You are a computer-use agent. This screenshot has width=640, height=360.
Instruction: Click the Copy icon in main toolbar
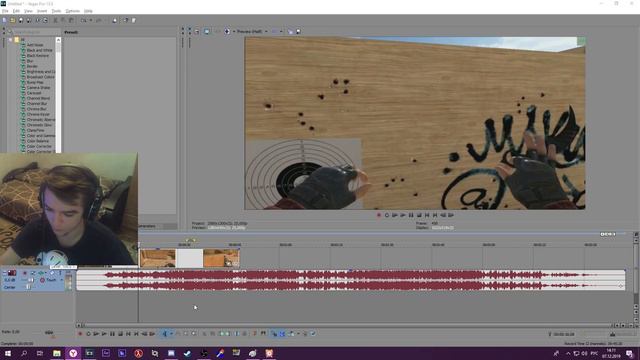[x=63, y=20]
